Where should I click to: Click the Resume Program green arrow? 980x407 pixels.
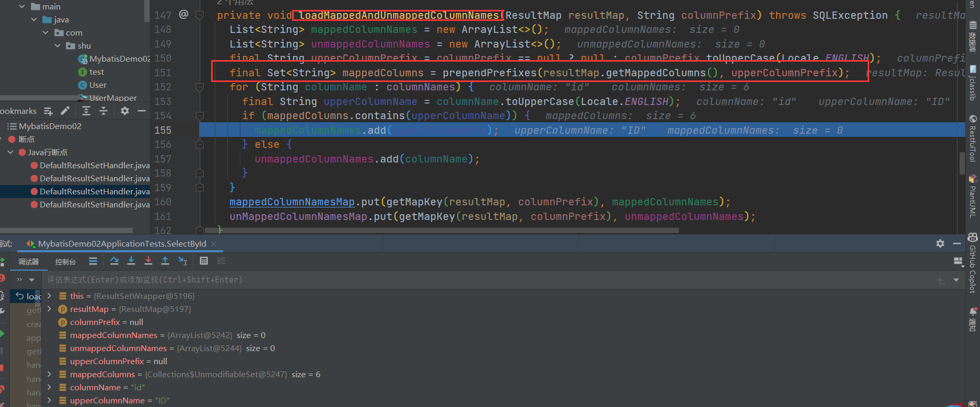(2, 333)
